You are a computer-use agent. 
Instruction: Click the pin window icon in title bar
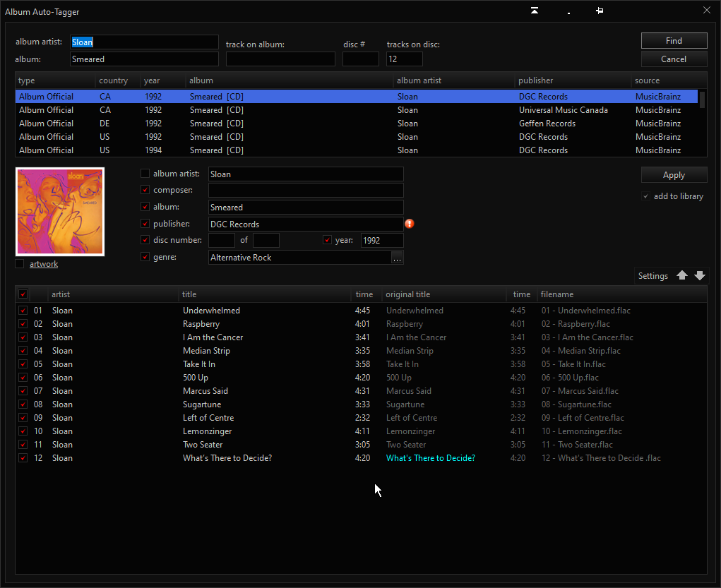click(x=600, y=11)
